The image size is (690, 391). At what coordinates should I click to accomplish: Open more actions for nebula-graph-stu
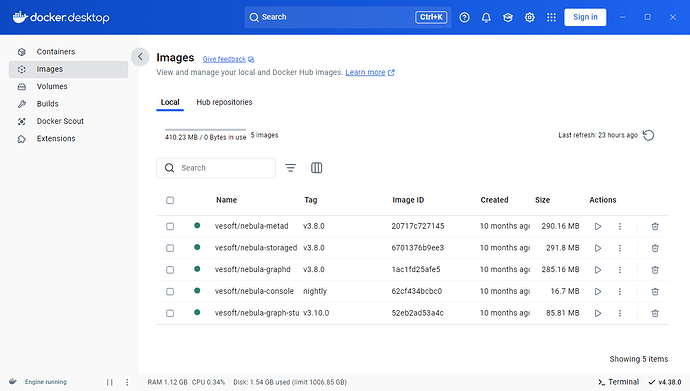(x=620, y=313)
